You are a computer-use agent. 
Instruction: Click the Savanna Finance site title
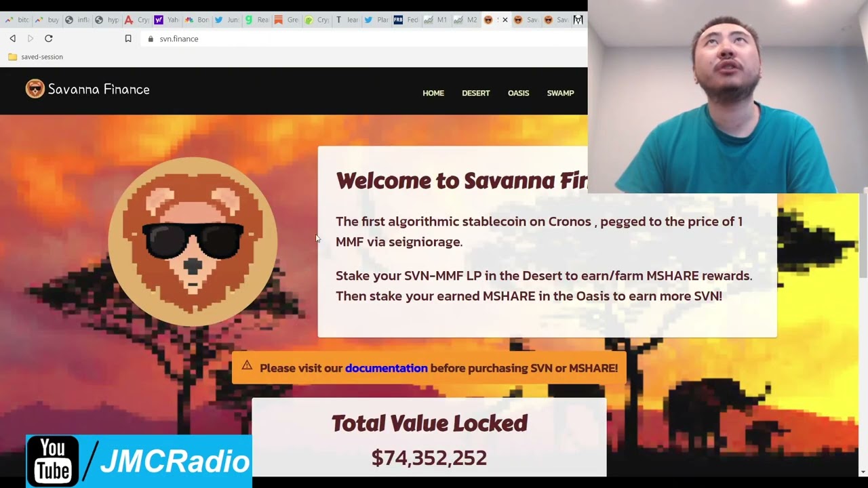(99, 89)
